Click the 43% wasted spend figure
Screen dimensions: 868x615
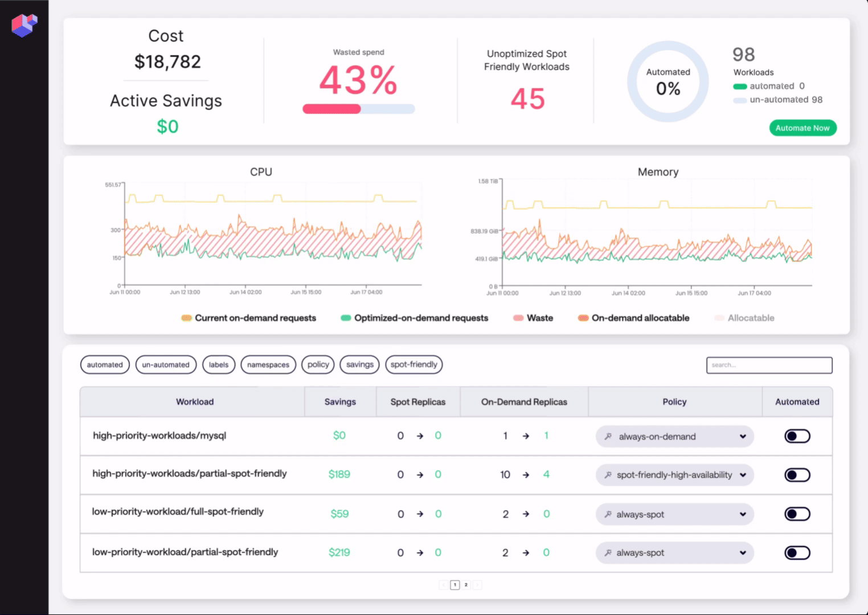tap(358, 80)
